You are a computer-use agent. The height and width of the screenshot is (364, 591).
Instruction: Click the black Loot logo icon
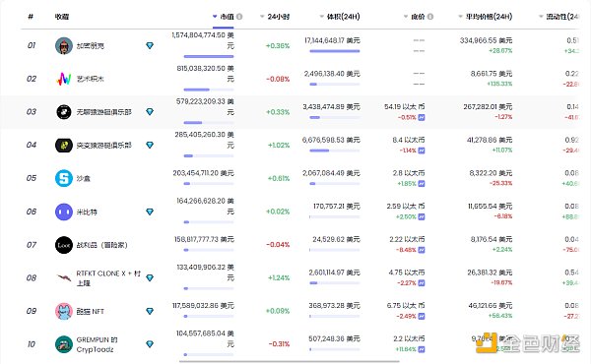click(x=64, y=245)
